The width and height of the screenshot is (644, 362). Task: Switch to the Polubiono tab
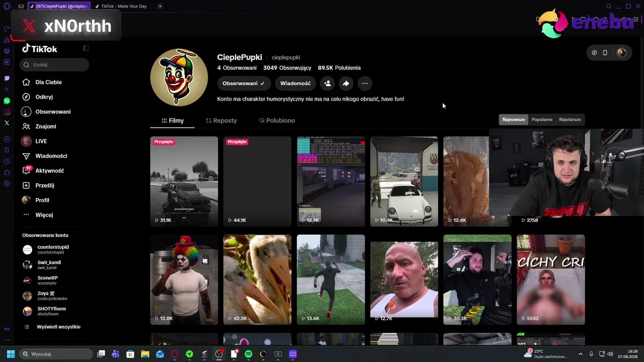pyautogui.click(x=277, y=121)
